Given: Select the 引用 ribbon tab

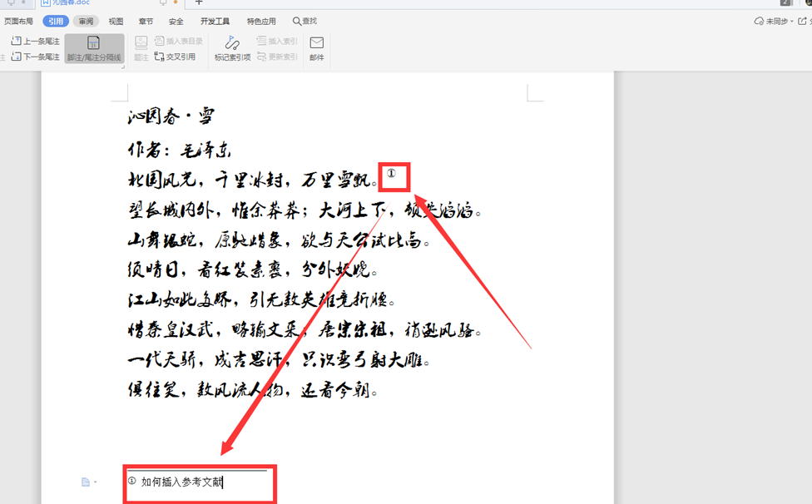Looking at the screenshot, I should click(x=56, y=22).
